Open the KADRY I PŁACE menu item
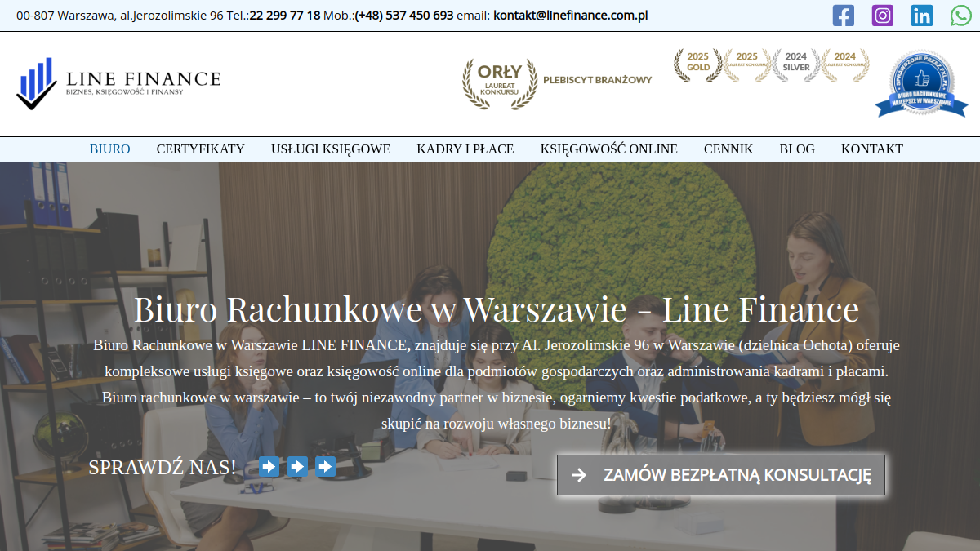The height and width of the screenshot is (551, 980). 465,149
